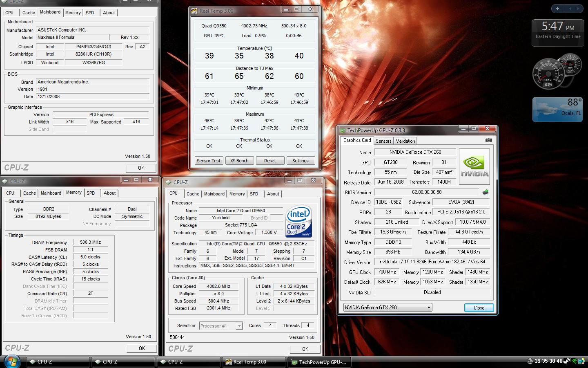This screenshot has width=588, height=368.
Task: Open the Mainboard tab in the CPU window
Action: click(214, 194)
